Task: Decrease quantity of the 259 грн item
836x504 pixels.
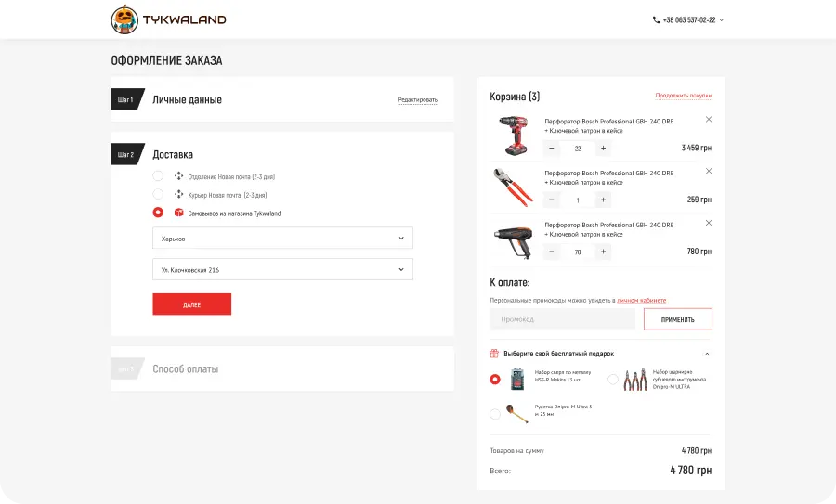Action: pos(552,200)
